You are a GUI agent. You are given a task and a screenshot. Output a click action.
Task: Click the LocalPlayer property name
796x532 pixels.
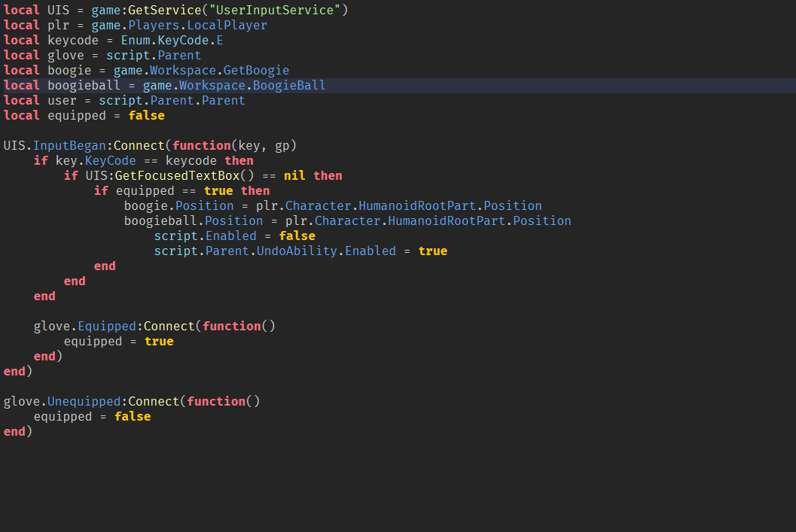point(227,26)
